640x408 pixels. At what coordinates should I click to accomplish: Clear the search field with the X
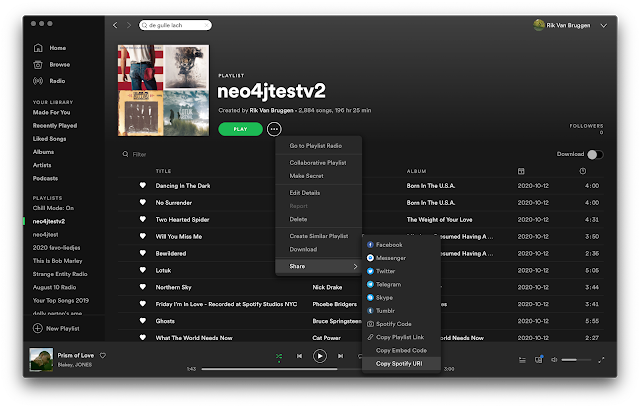coord(207,25)
